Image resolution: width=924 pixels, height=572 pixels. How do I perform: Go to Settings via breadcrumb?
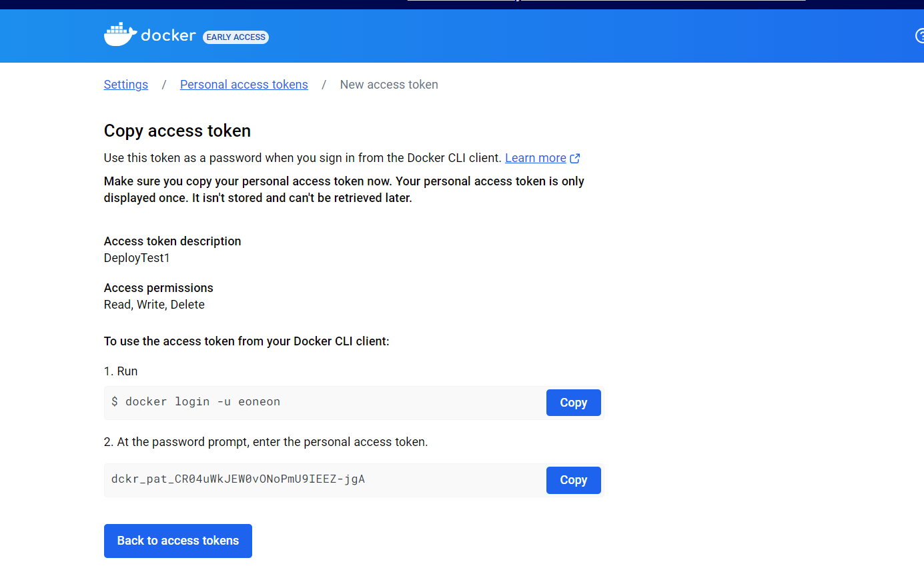click(x=126, y=85)
